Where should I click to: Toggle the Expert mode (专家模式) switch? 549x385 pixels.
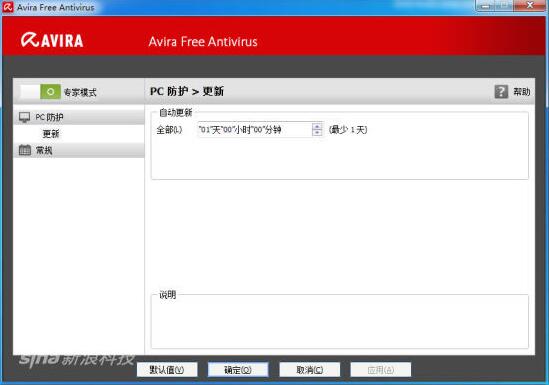pos(40,92)
